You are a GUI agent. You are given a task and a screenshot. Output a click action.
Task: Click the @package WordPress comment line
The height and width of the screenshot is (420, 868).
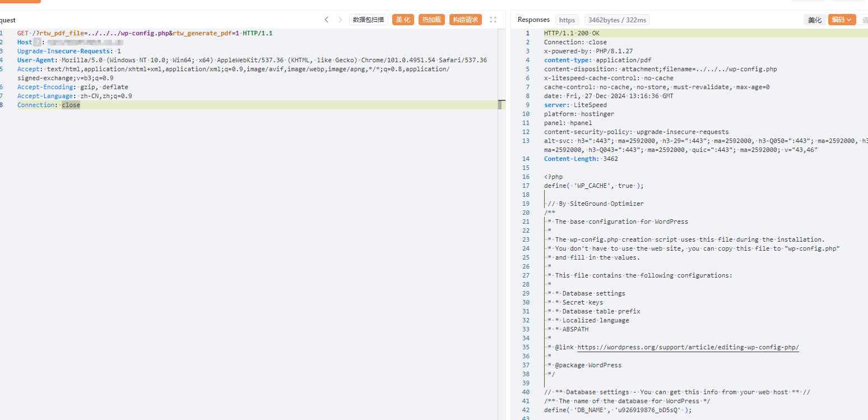(x=584, y=365)
